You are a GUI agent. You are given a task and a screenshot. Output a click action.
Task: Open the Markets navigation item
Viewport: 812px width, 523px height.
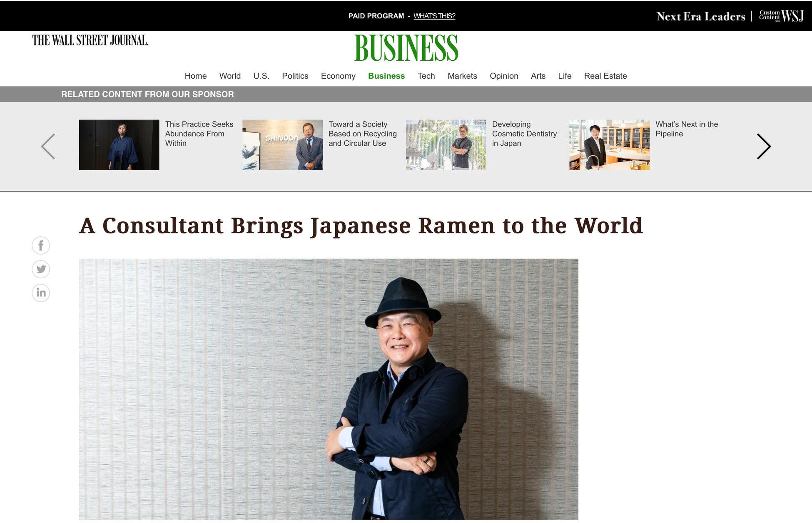tap(462, 76)
